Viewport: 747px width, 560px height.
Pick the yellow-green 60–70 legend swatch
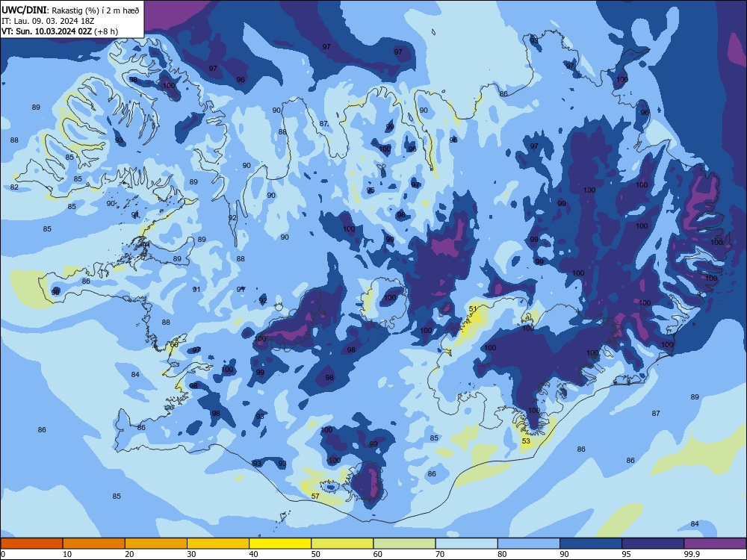click(x=404, y=544)
